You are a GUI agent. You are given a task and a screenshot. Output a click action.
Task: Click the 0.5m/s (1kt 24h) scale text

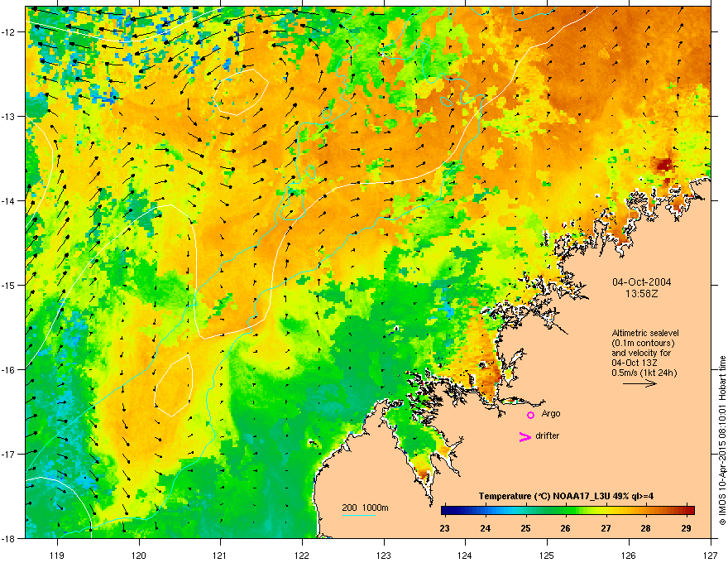point(644,373)
